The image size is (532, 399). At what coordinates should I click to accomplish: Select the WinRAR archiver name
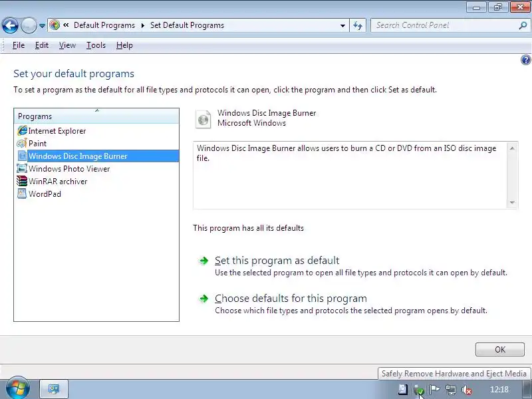(58, 182)
